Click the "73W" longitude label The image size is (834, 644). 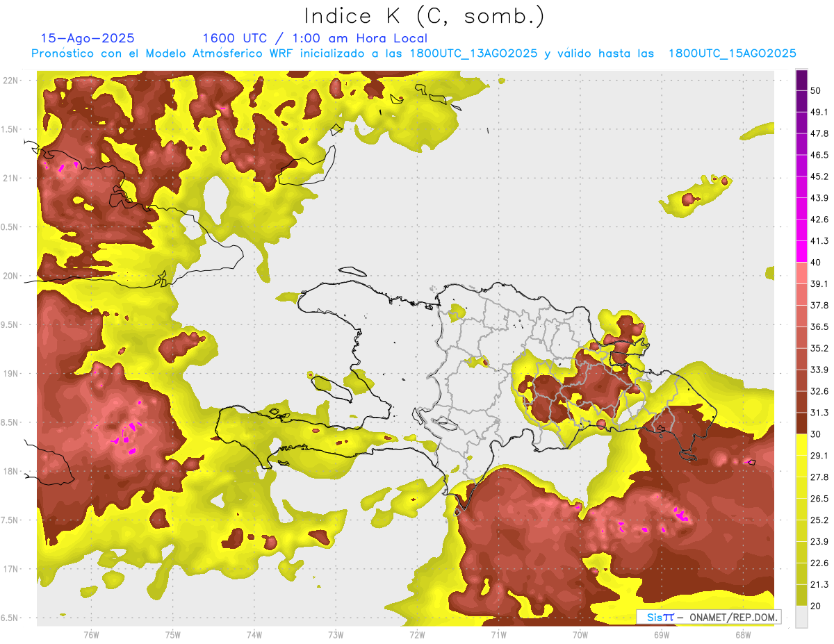(x=336, y=634)
